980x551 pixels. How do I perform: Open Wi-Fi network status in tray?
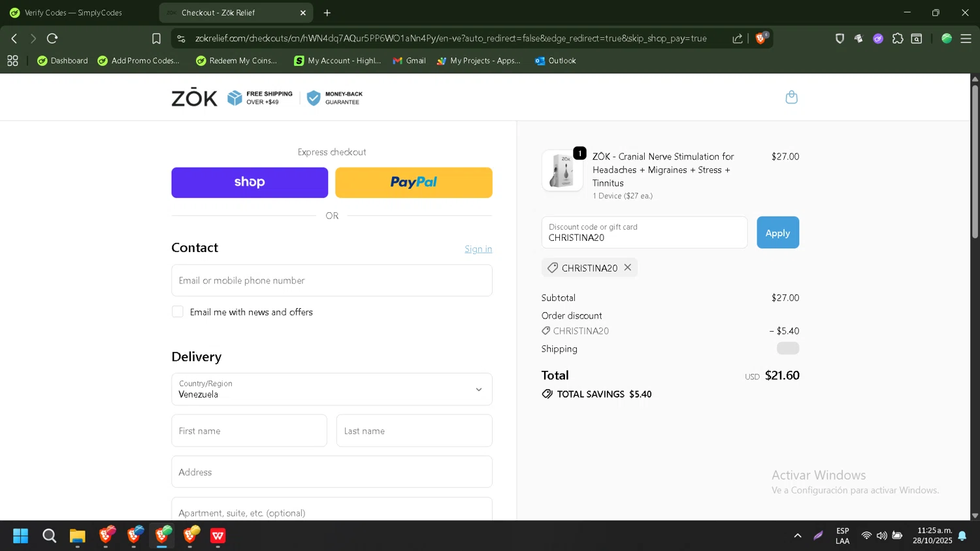[866, 536]
